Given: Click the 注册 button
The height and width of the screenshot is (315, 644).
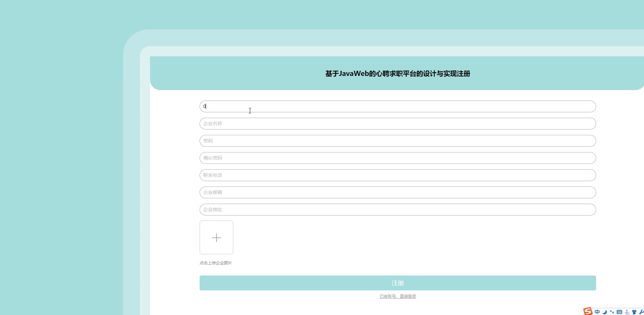Looking at the screenshot, I should click(x=398, y=283).
